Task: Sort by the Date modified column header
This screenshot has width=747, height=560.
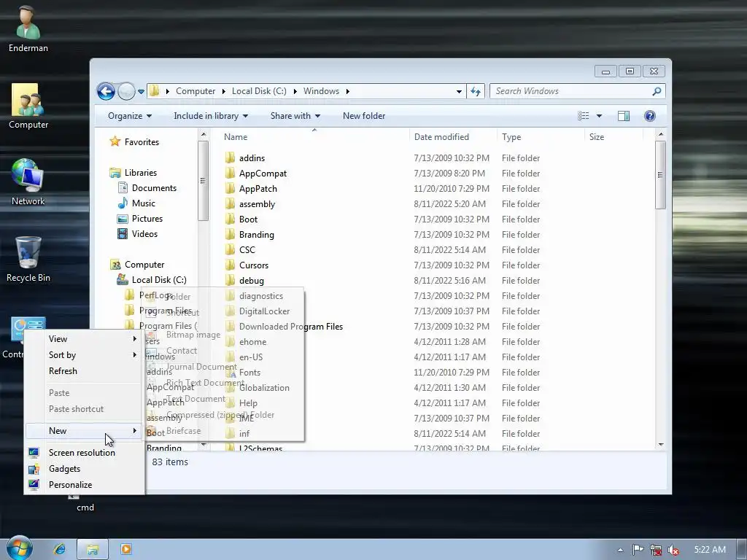Action: 453,136
